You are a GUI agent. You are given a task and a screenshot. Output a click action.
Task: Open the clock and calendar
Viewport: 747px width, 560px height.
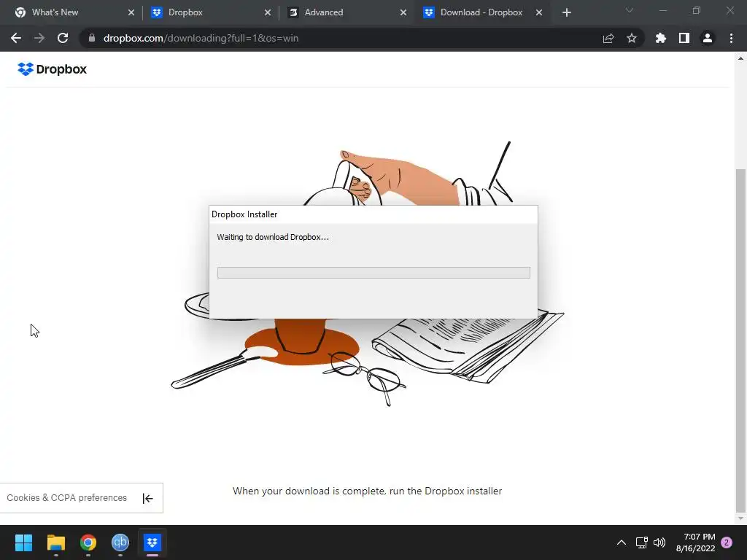tap(695, 542)
